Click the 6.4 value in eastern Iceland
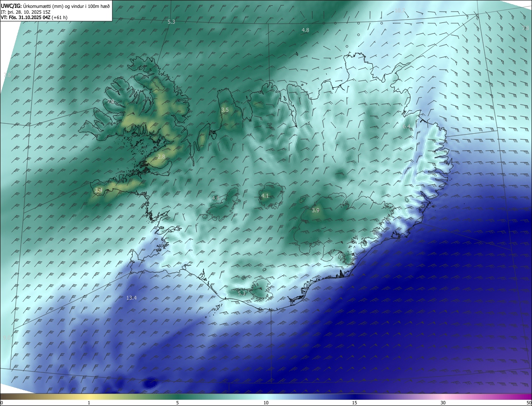 [x=406, y=126]
